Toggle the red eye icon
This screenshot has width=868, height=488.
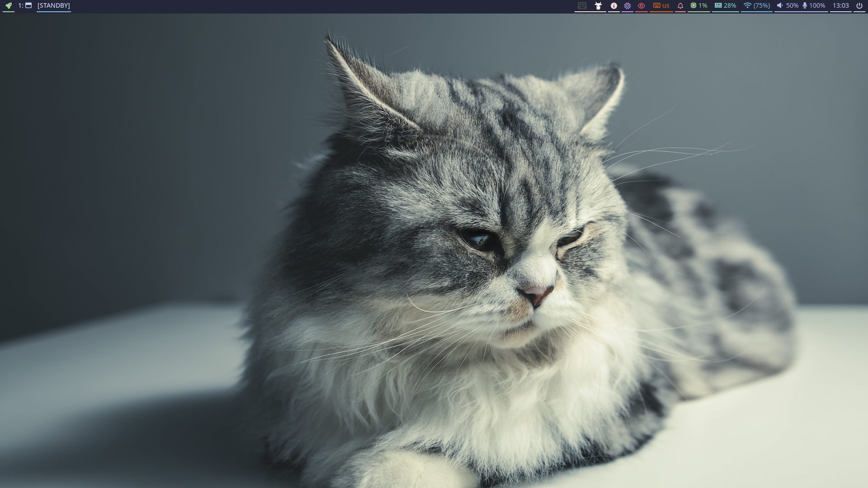pyautogui.click(x=642, y=6)
